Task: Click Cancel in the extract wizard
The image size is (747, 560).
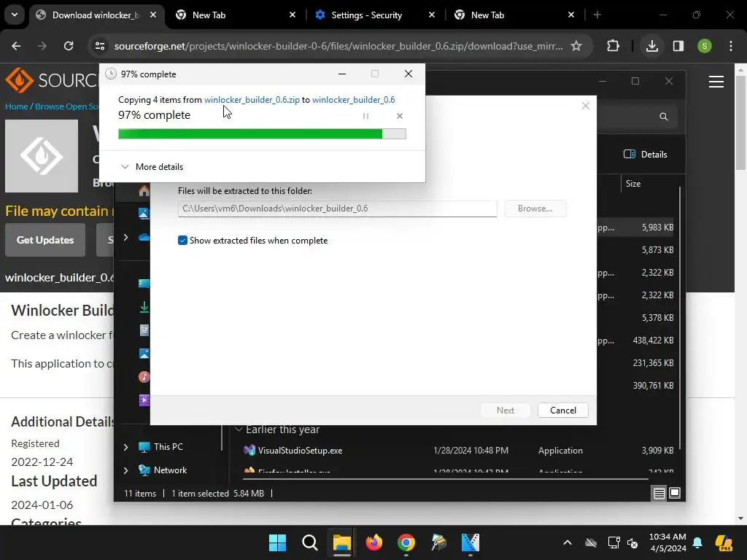Action: click(x=562, y=411)
